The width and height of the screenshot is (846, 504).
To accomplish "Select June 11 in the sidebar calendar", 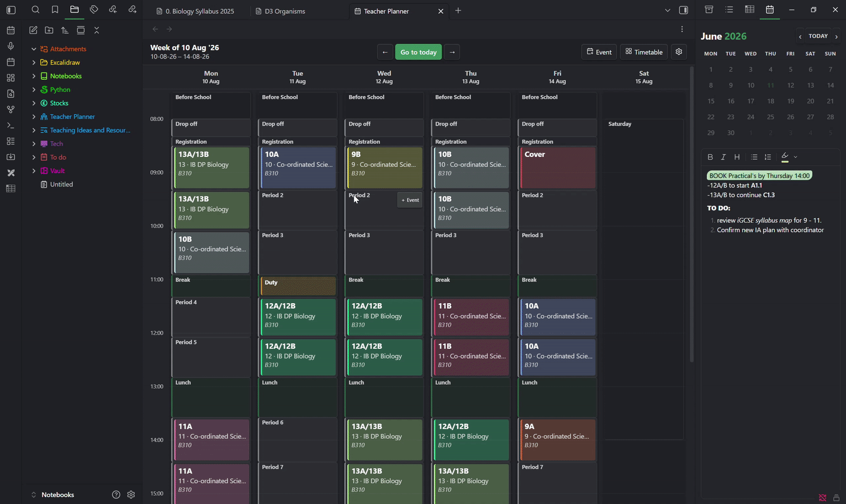I will (x=770, y=85).
